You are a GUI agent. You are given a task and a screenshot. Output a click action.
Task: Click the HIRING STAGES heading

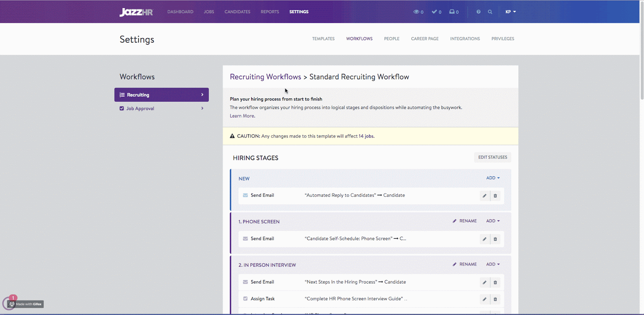(x=256, y=158)
